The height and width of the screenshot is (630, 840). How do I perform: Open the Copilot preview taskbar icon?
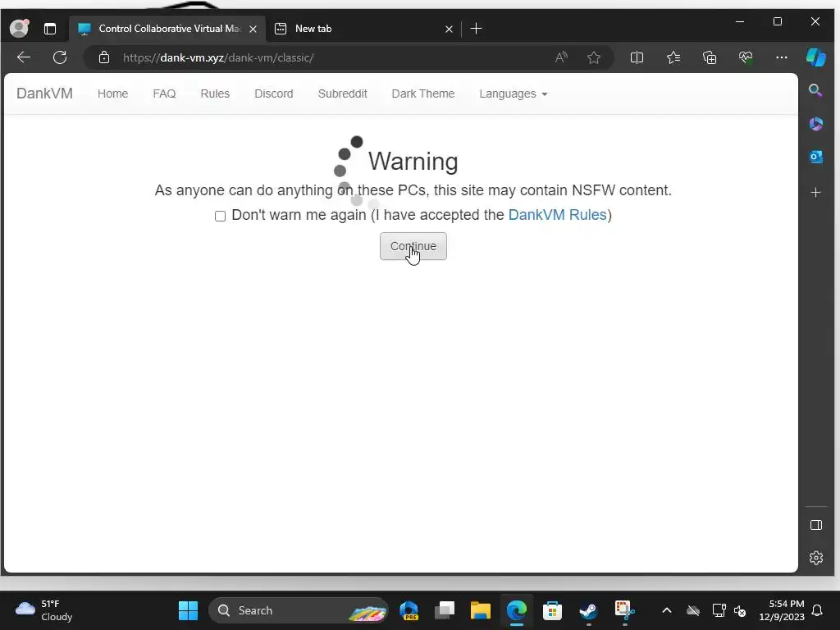click(x=409, y=610)
